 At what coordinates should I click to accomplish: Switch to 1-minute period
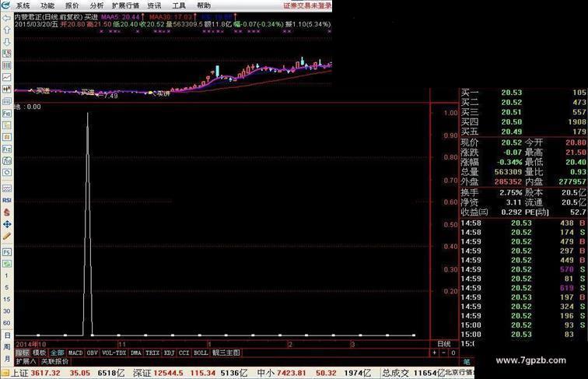(x=6, y=275)
